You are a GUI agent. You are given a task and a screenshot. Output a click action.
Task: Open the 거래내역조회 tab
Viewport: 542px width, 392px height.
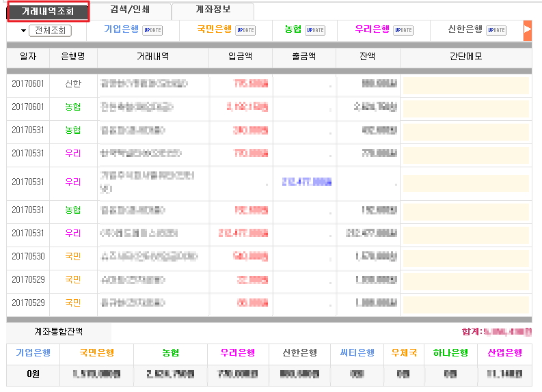(x=48, y=12)
